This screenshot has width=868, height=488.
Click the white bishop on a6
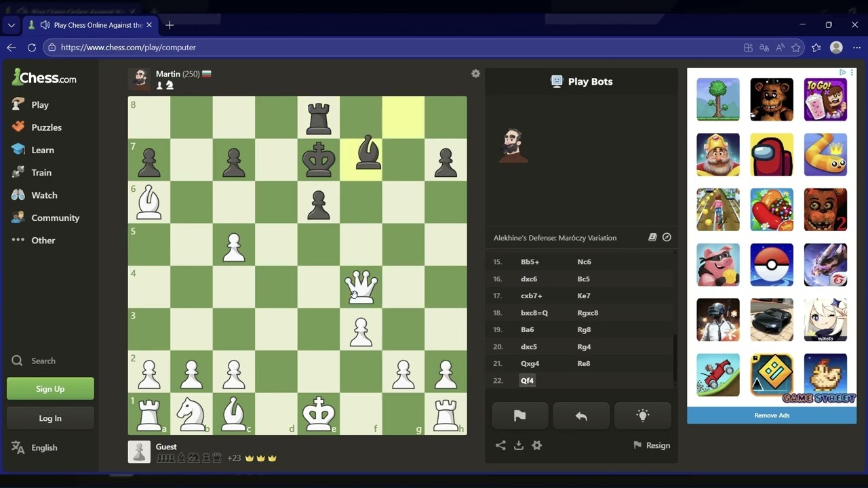(149, 202)
